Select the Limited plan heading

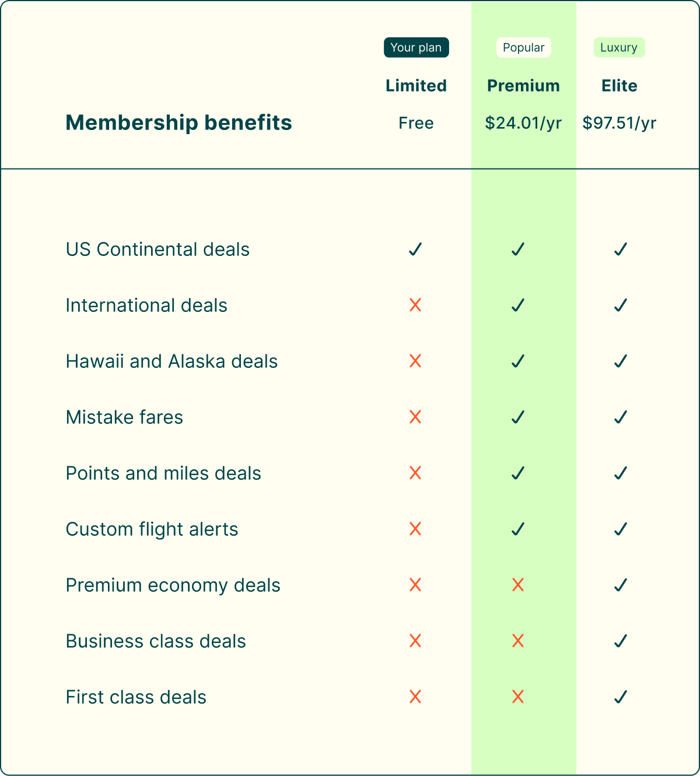(416, 86)
